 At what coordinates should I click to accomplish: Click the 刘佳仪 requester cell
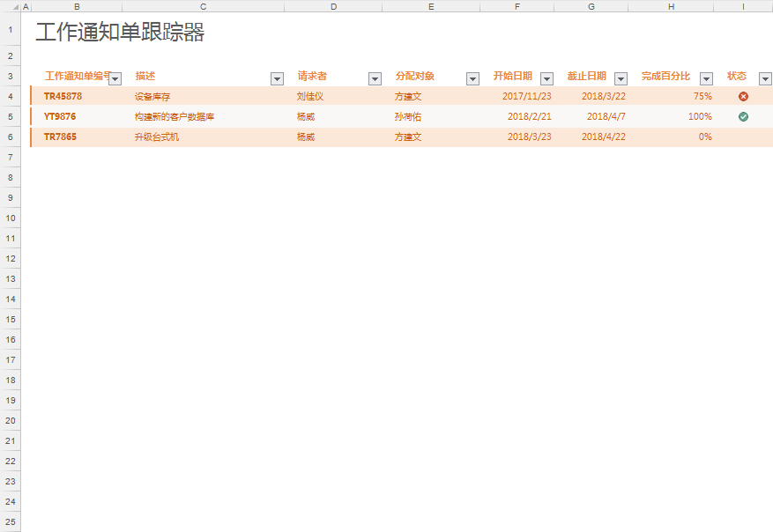click(x=310, y=96)
